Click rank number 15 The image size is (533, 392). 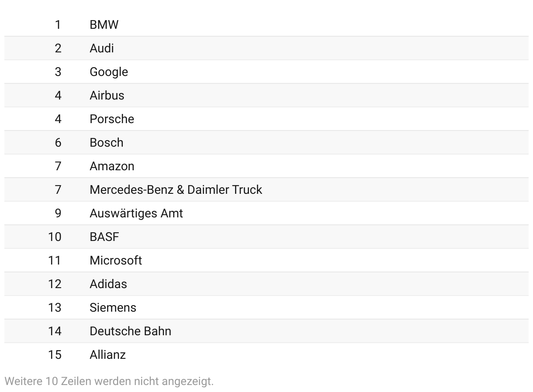pyautogui.click(x=55, y=354)
